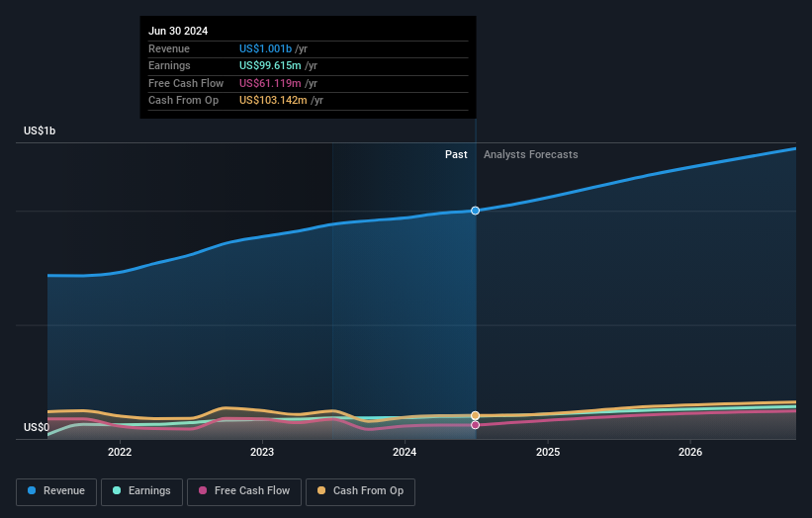The image size is (812, 518).
Task: Click the US$1b y-axis label
Action: click(40, 130)
